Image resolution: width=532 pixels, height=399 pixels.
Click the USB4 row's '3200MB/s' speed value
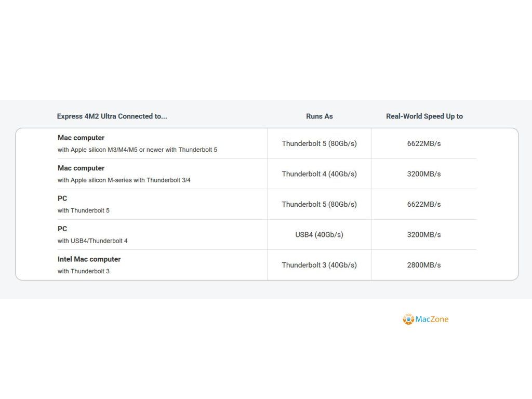(424, 235)
